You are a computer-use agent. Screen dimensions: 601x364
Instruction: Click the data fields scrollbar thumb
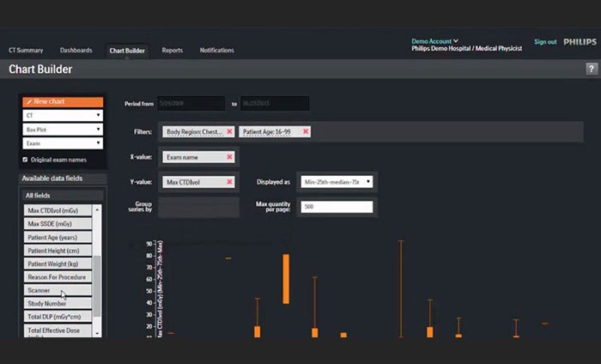[x=97, y=286]
